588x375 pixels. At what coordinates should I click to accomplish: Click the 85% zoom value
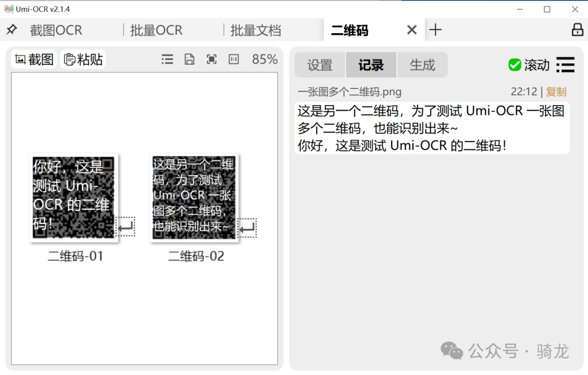click(x=265, y=59)
